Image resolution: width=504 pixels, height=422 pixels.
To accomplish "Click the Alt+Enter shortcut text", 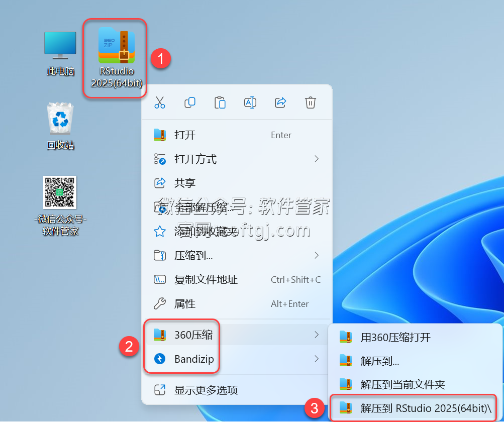I will pos(289,304).
